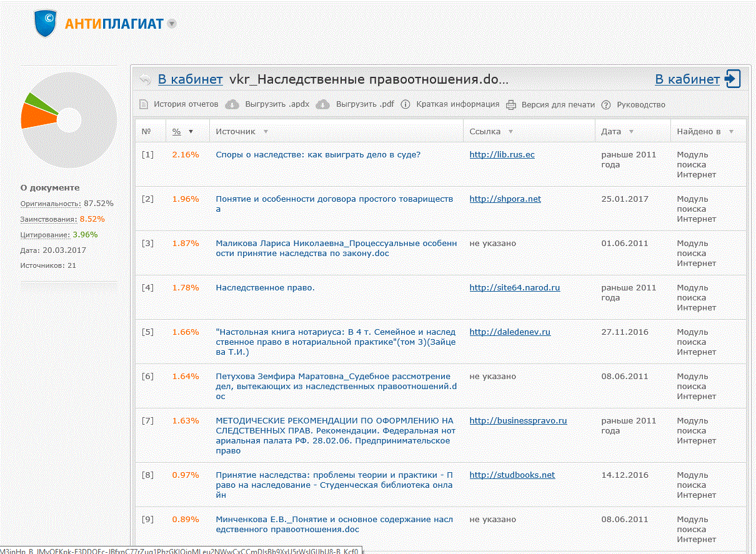This screenshot has width=756, height=554.
Task: Click the Краткая информация info icon
Action: 405,104
